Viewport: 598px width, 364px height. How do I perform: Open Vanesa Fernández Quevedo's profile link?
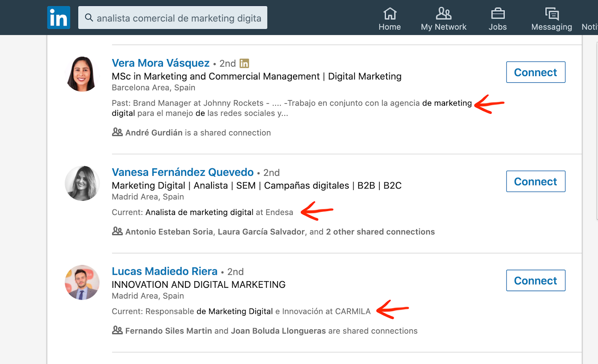tap(183, 172)
